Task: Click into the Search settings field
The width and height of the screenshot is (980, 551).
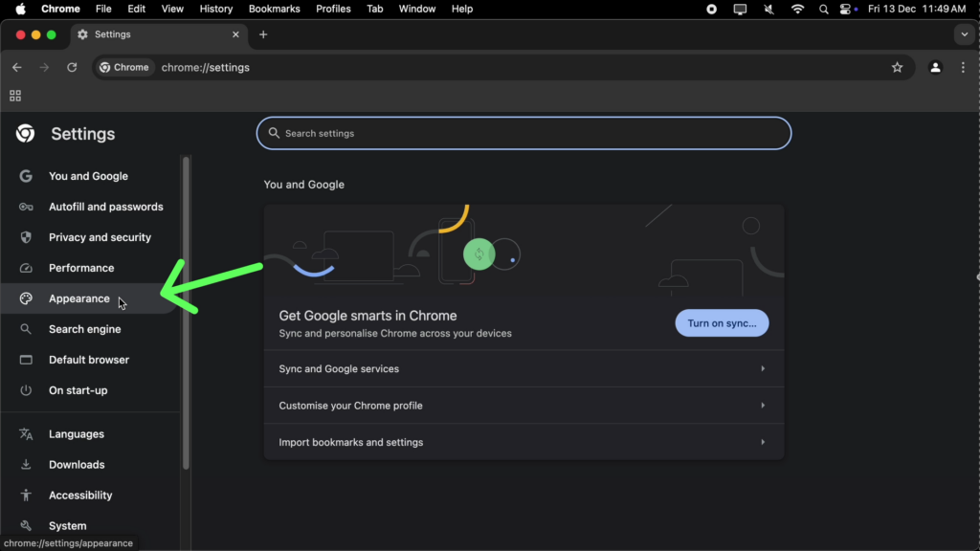Action: 523,133
